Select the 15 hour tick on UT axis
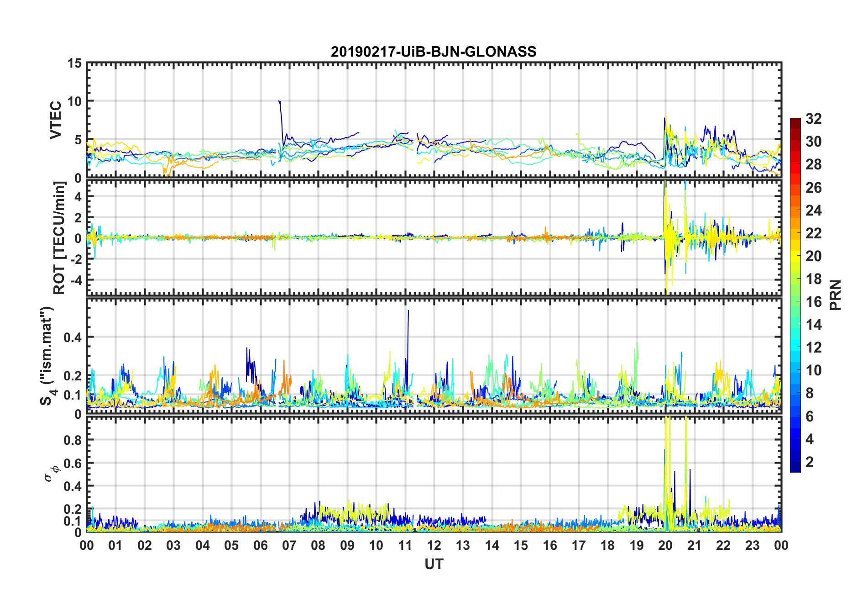This screenshot has height=590, width=868. (x=521, y=545)
